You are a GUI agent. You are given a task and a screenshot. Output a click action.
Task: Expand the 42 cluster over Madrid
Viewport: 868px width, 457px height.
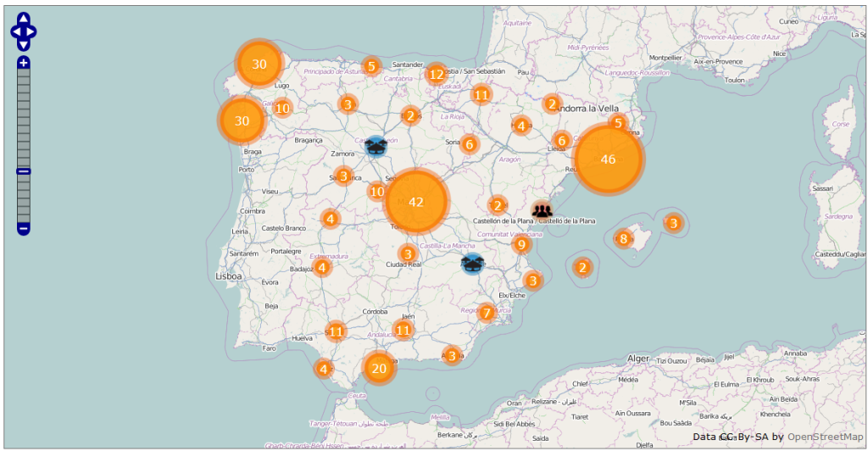[x=415, y=202]
